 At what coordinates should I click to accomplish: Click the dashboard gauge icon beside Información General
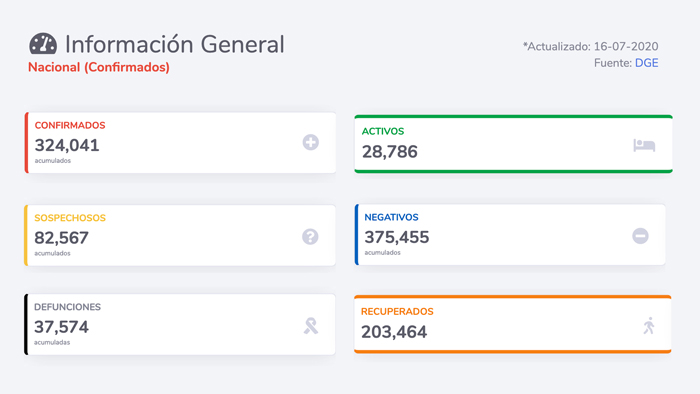43,44
